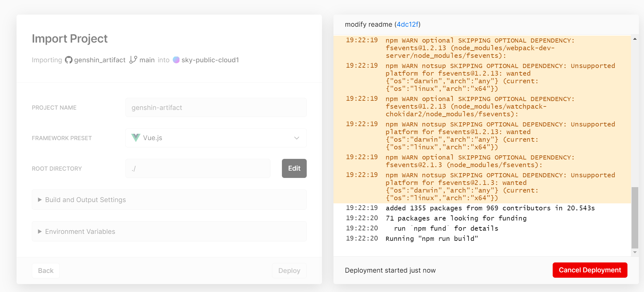This screenshot has width=644, height=292.
Task: Select the Vue.js framework preset combo box
Action: 216,138
